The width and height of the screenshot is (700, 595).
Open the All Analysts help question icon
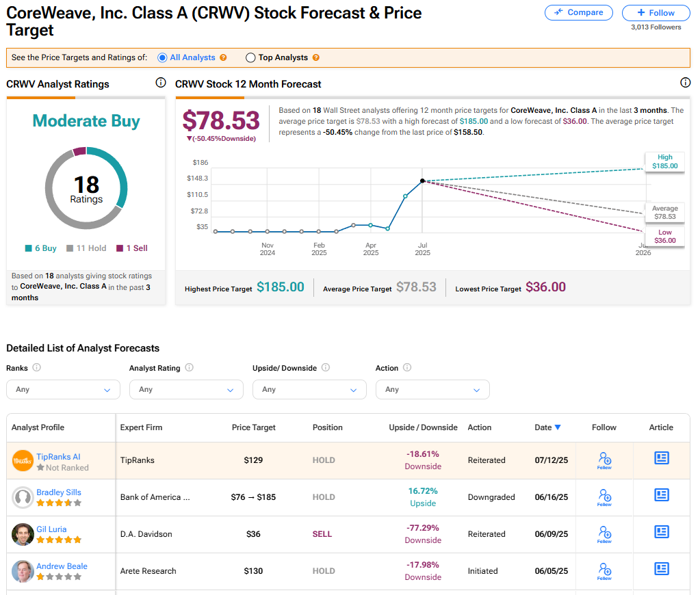pos(223,57)
